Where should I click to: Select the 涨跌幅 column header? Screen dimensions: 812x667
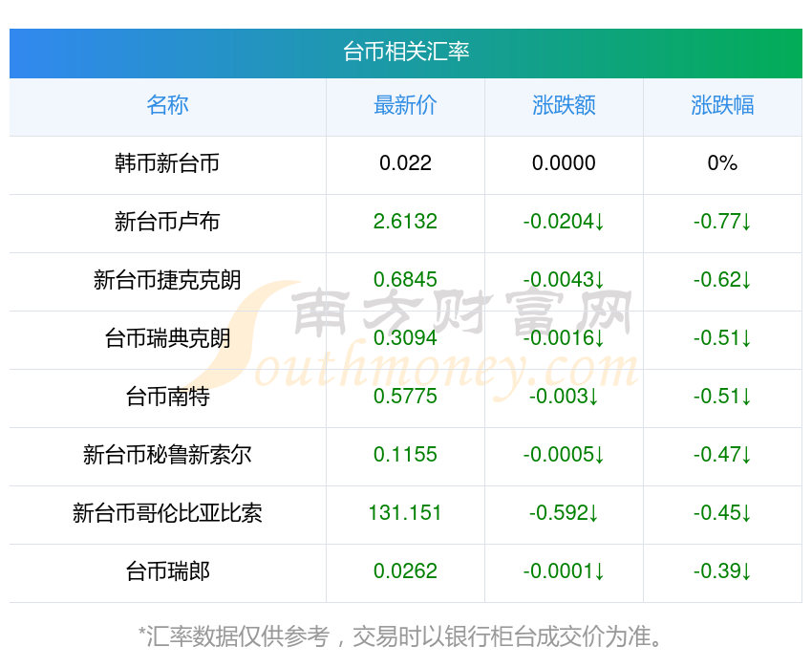[722, 105]
